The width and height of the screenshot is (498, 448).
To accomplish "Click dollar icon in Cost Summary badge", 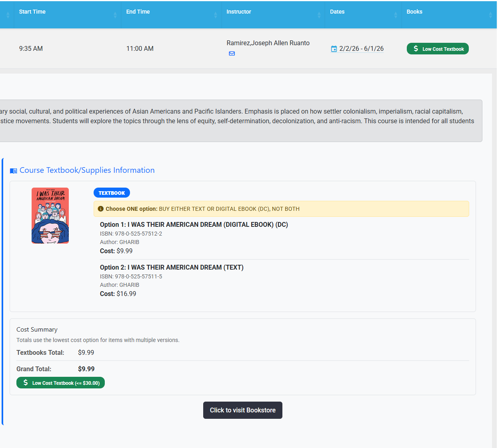I will [x=26, y=383].
